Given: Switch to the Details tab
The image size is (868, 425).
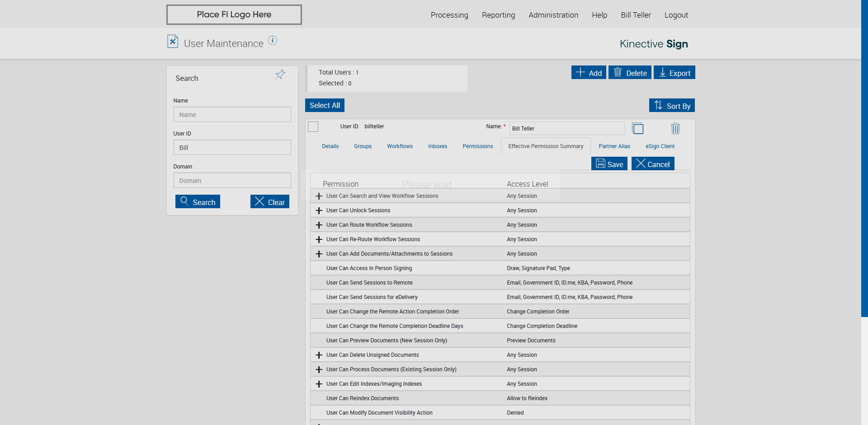Looking at the screenshot, I should 330,146.
